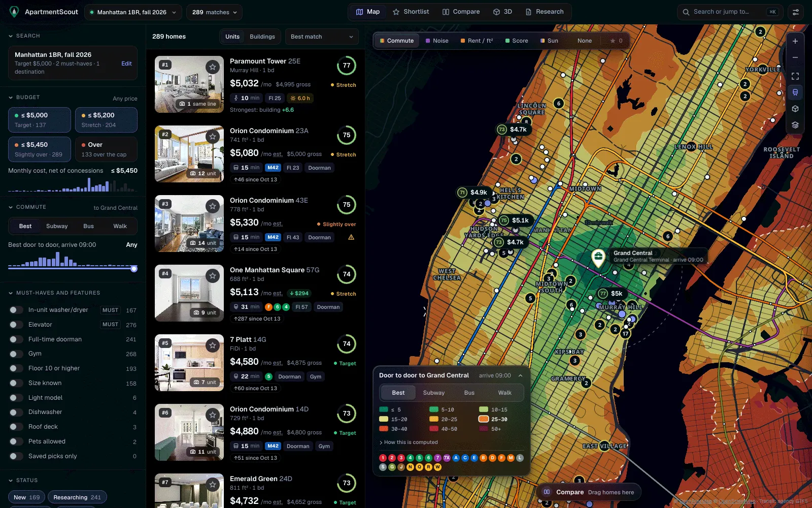This screenshot has width=812, height=508.
Task: Filter by the 7 train line bullet
Action: [x=437, y=458]
